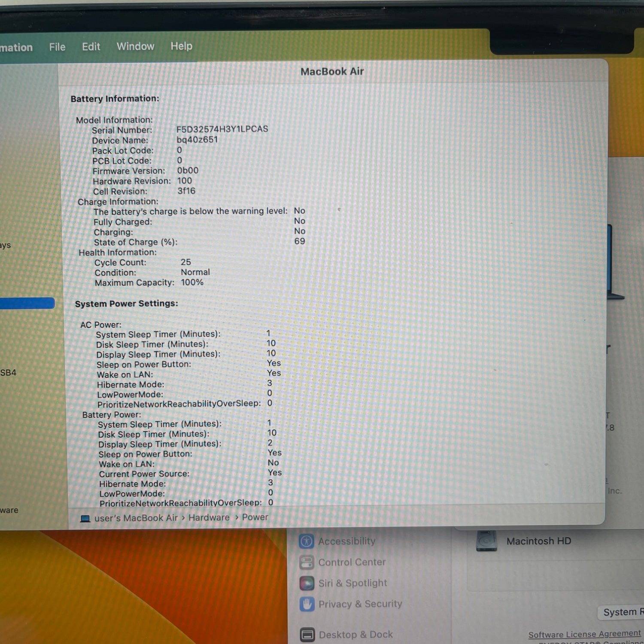Select cycle count value 25

click(186, 262)
